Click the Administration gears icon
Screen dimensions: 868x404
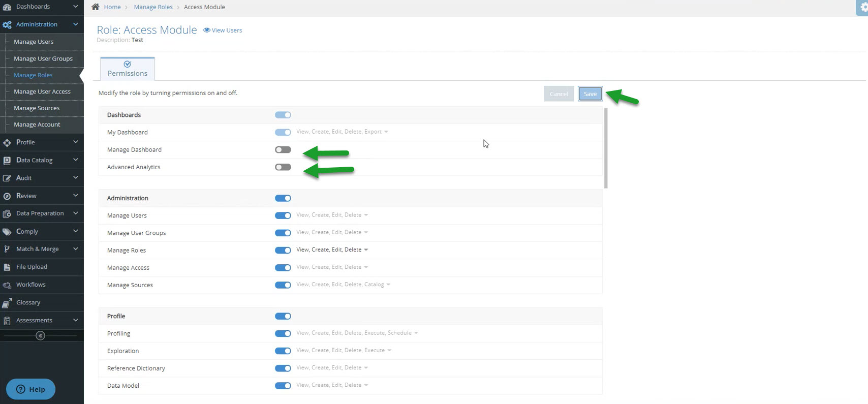(7, 24)
